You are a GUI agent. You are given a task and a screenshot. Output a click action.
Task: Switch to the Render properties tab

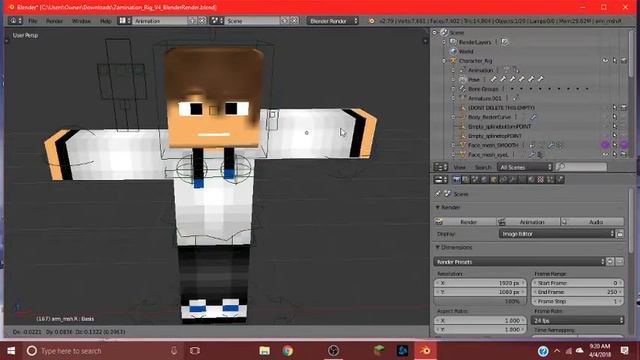pyautogui.click(x=457, y=180)
